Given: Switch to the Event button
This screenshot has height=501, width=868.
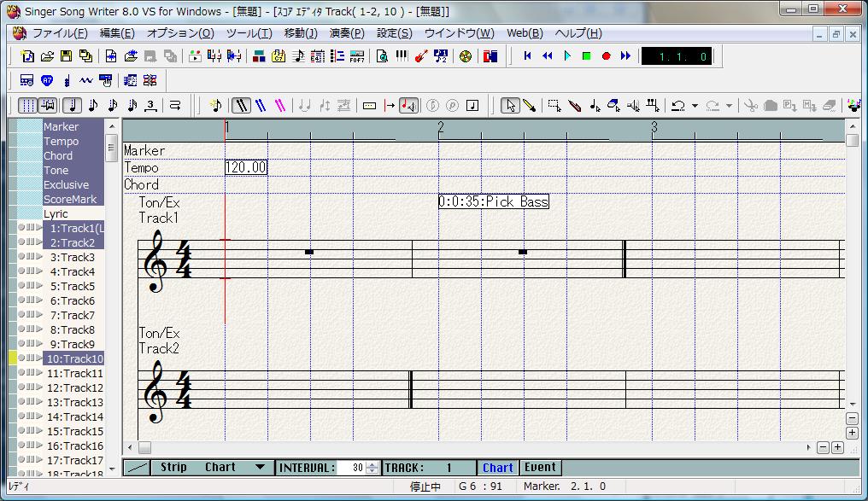Looking at the screenshot, I should tap(540, 468).
